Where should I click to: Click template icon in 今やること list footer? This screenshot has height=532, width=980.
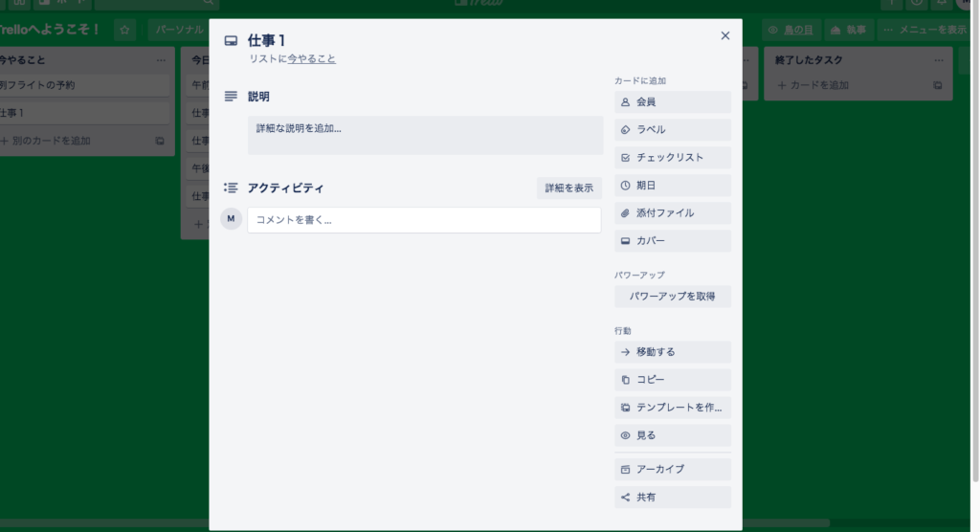(x=160, y=141)
